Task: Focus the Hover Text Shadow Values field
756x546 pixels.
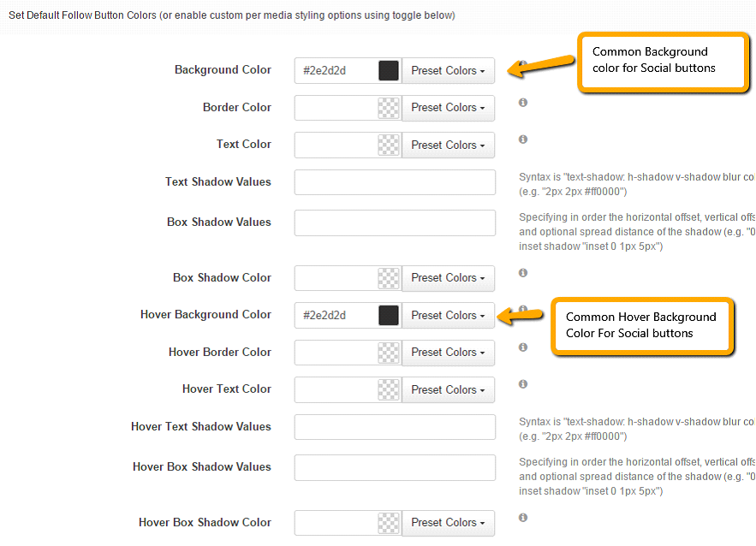Action: [x=395, y=427]
